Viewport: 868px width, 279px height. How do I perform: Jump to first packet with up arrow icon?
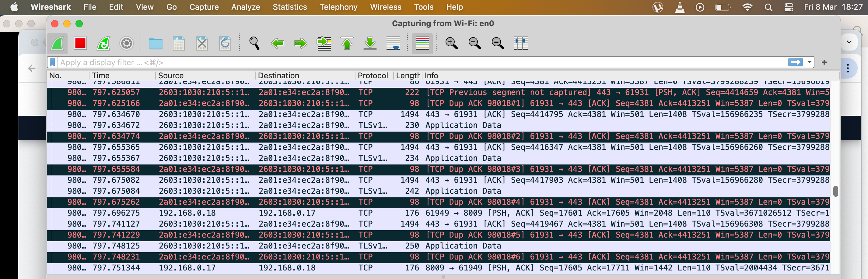[x=347, y=44]
